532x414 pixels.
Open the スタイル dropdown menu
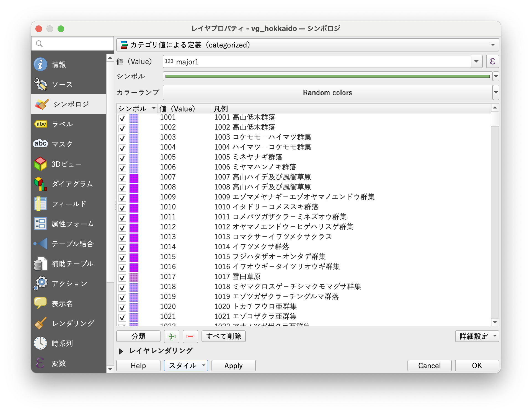[x=185, y=366]
